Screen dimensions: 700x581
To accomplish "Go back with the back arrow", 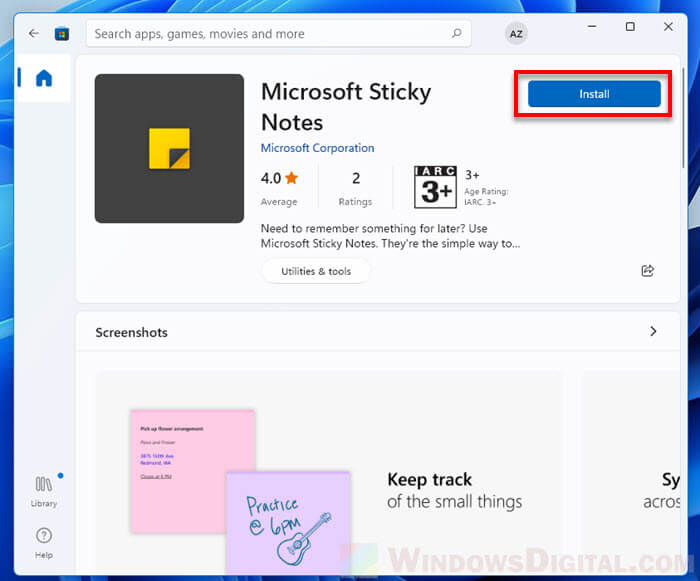I will [33, 33].
